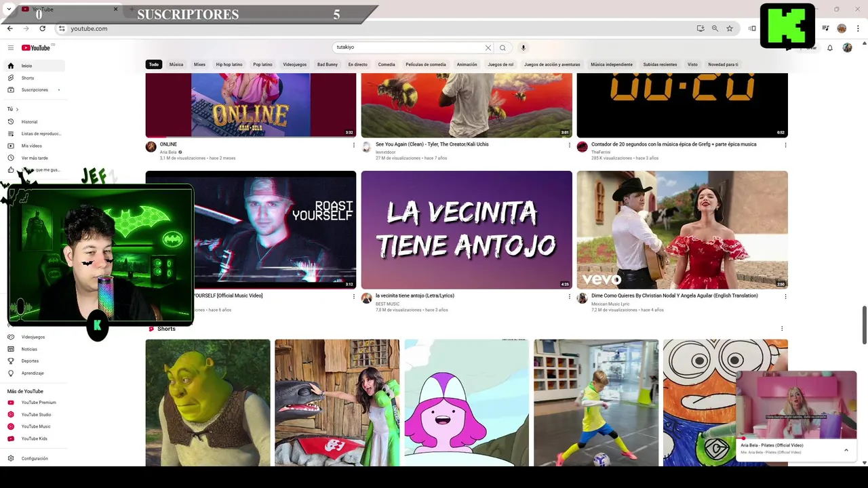Open Chrome zoom indicator in address bar
Viewport: 868px width, 488px height.
715,28
